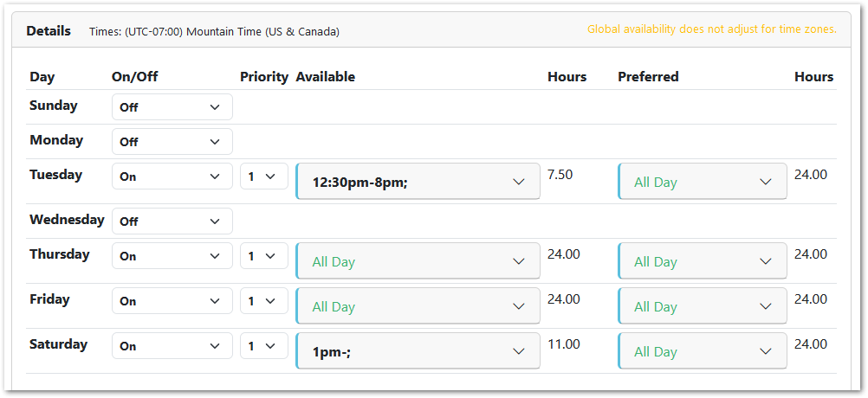Open the Sunday On/Off dropdown
The image size is (868, 398).
click(172, 107)
